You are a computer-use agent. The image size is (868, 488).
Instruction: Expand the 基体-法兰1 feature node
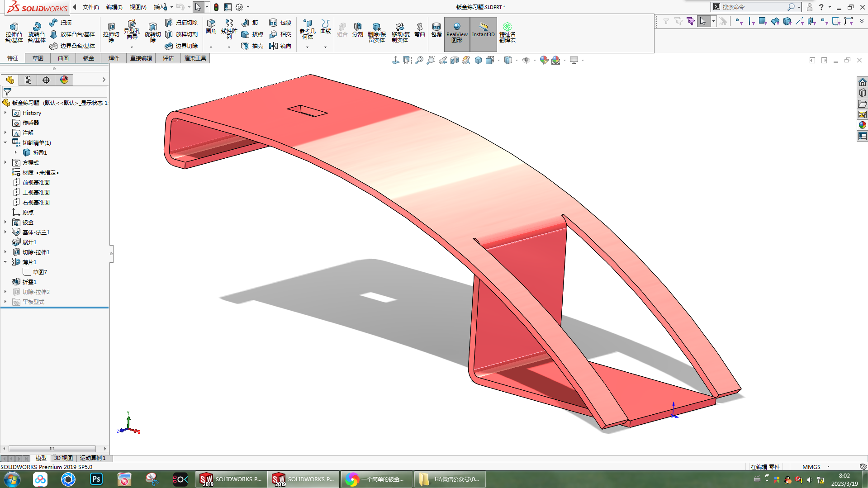click(x=5, y=232)
